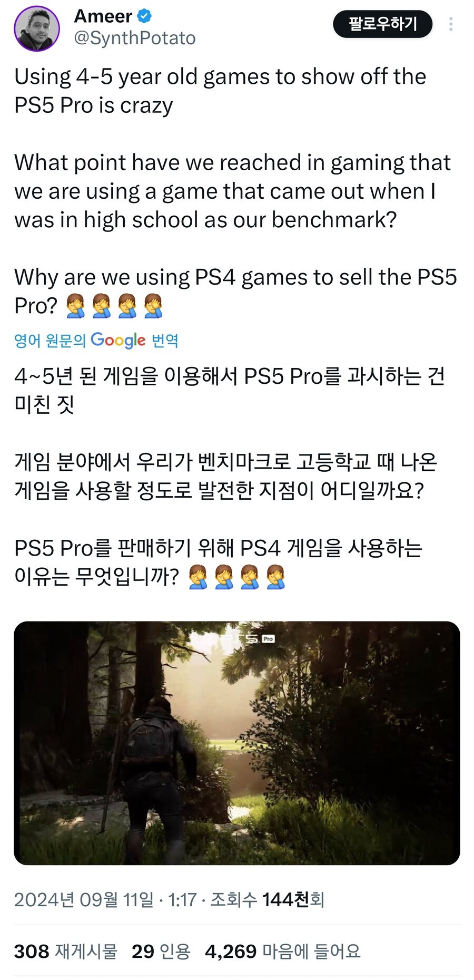The height and width of the screenshot is (980, 474).
Task: Click the blue verified badge
Action: (x=144, y=16)
